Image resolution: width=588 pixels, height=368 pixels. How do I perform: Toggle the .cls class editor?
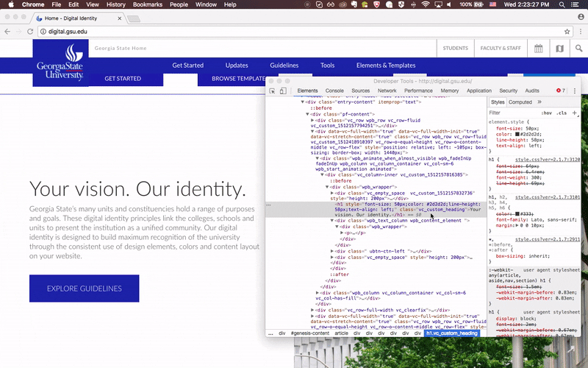(562, 113)
